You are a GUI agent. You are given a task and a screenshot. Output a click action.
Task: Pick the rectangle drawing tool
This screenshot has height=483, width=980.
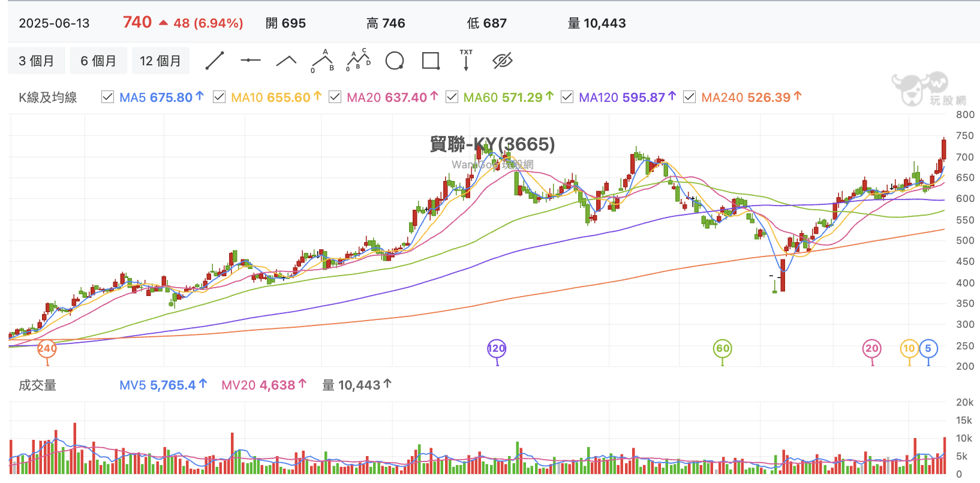pos(431,61)
